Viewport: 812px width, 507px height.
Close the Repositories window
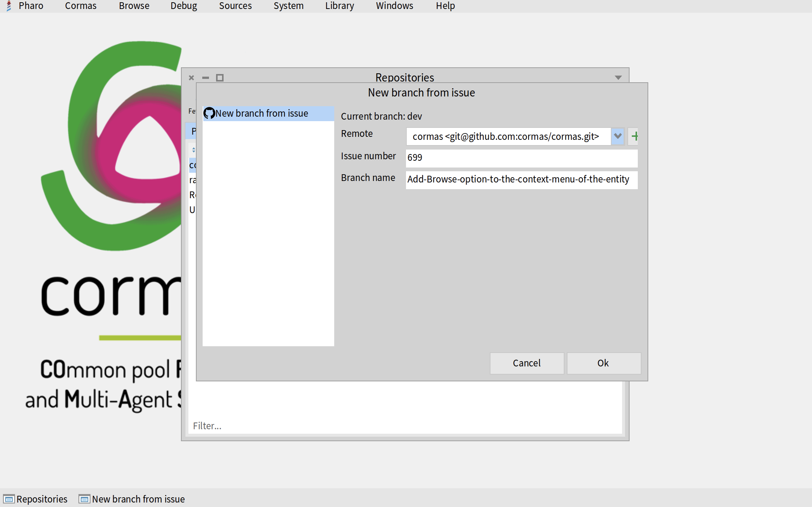click(191, 78)
